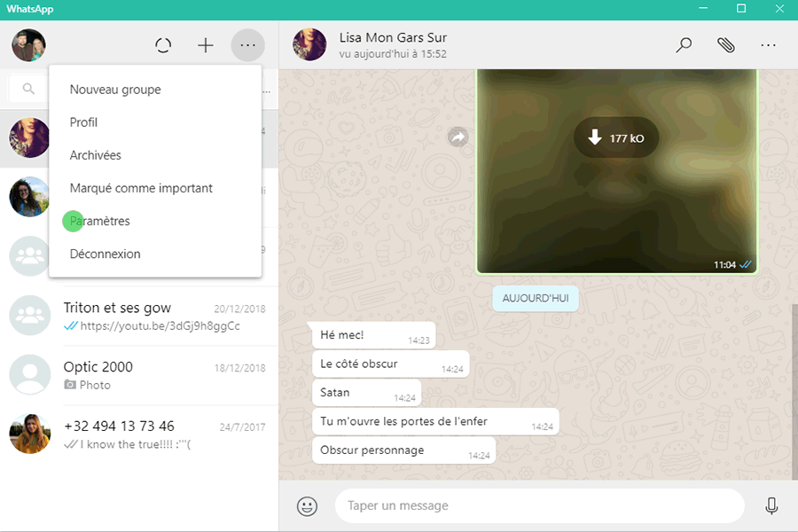Choose Archivées in the menu
This screenshot has width=798, height=532.
pos(96,155)
